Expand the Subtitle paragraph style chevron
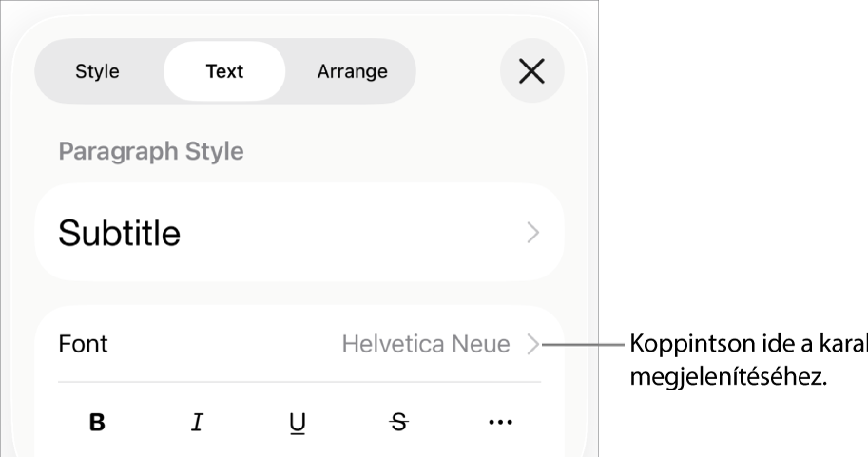The width and height of the screenshot is (868, 457). (533, 233)
